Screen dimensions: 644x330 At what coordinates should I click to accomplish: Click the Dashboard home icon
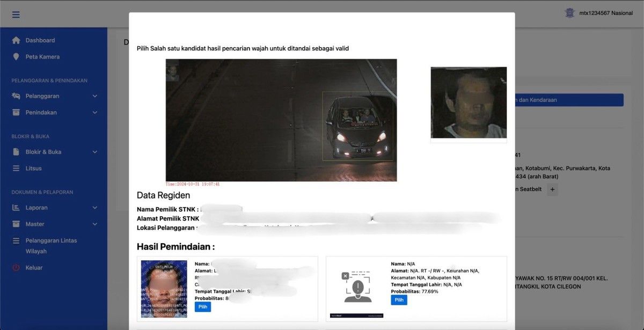pos(16,40)
